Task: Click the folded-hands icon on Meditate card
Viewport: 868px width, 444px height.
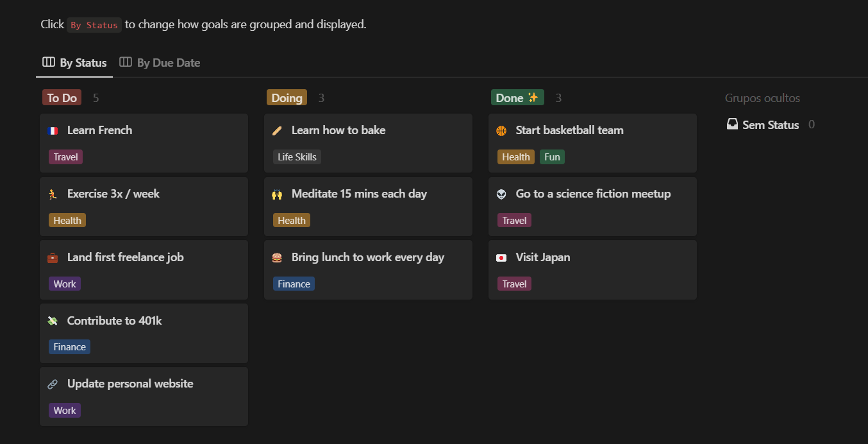Action: pyautogui.click(x=278, y=193)
